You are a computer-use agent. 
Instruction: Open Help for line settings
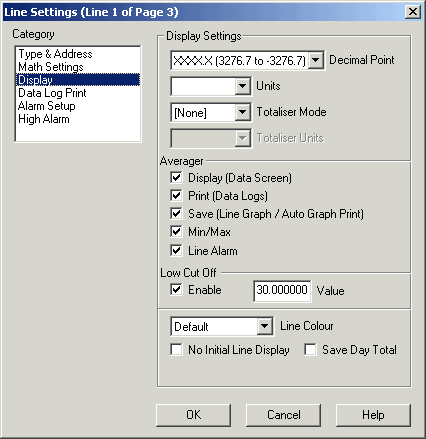pyautogui.click(x=373, y=415)
